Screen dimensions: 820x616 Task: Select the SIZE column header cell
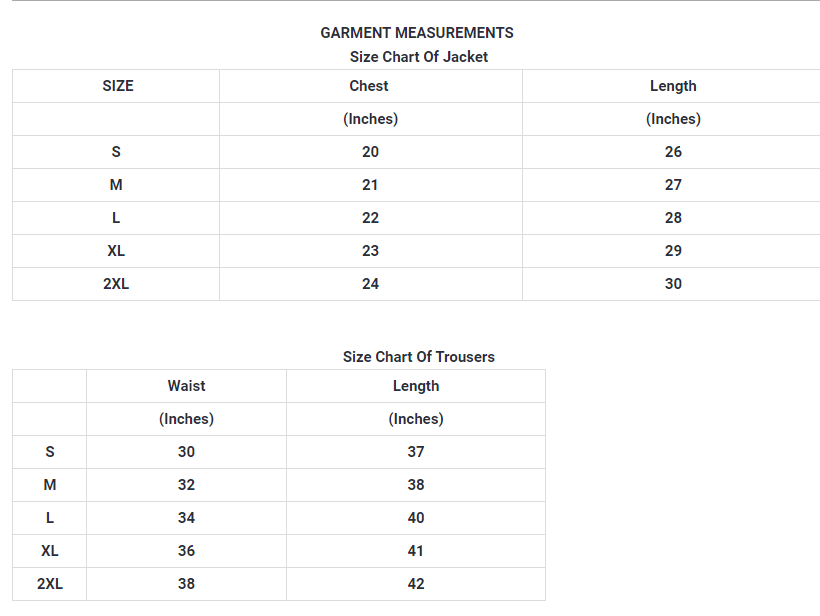[x=118, y=86]
